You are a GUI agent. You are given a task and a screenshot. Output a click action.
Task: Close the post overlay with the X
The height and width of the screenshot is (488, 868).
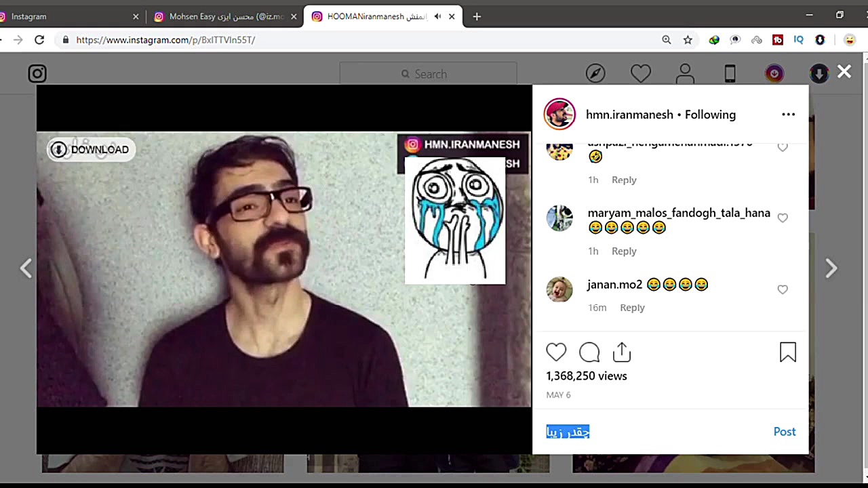[844, 72]
